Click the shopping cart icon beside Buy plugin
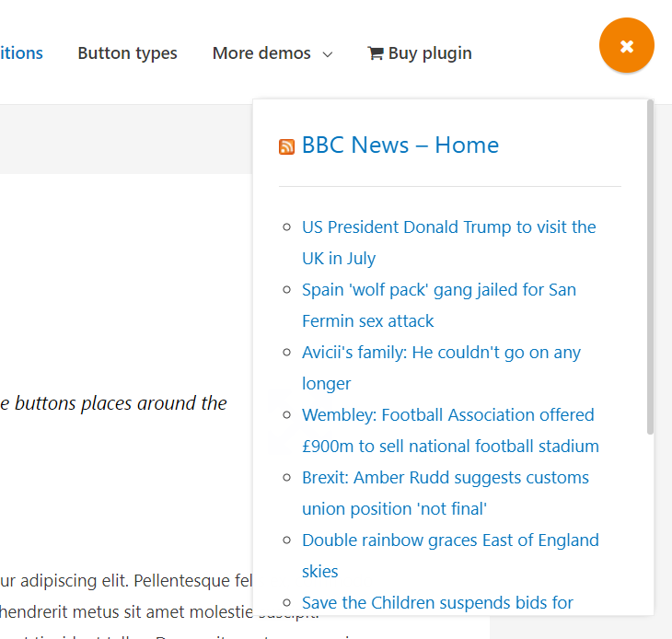The height and width of the screenshot is (639, 672). (376, 53)
